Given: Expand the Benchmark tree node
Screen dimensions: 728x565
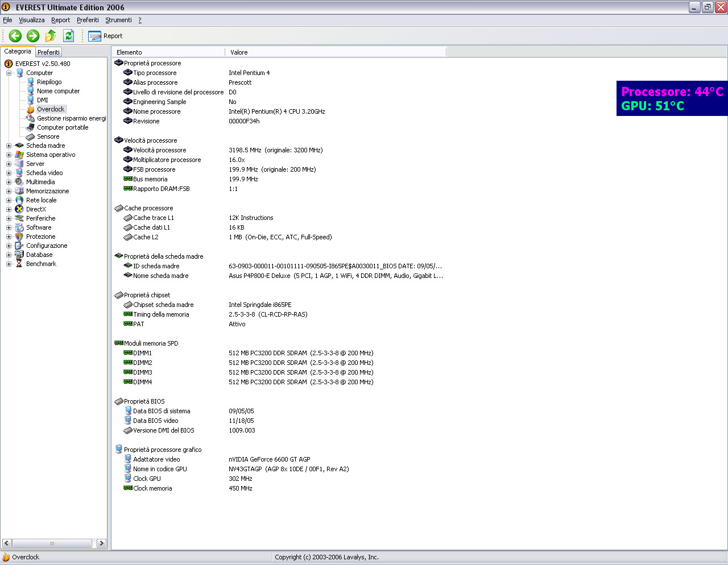Looking at the screenshot, I should tap(9, 264).
